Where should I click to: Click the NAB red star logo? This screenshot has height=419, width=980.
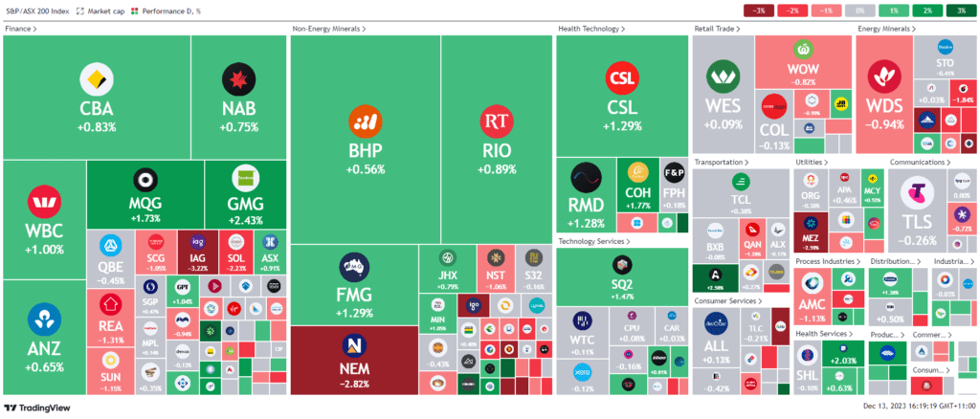(237, 79)
